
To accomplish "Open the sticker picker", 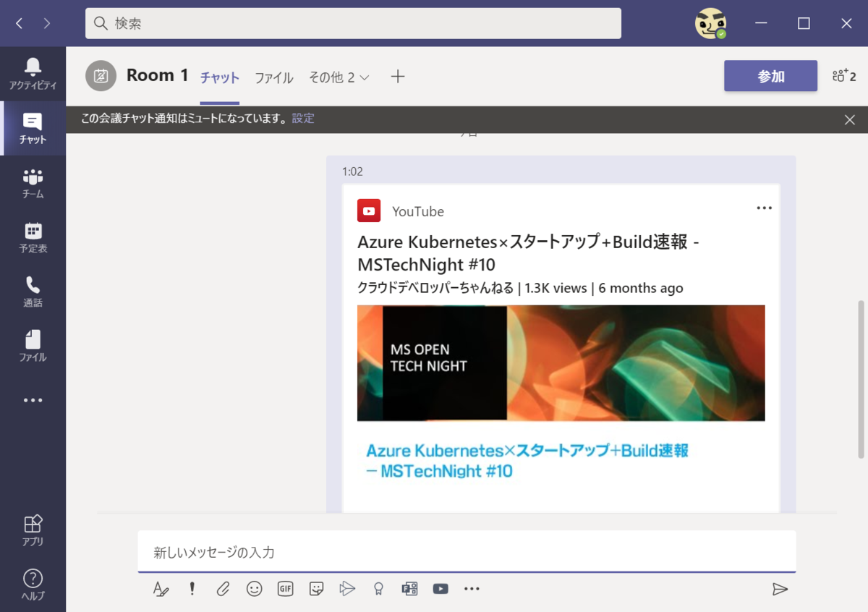I will pyautogui.click(x=316, y=588).
